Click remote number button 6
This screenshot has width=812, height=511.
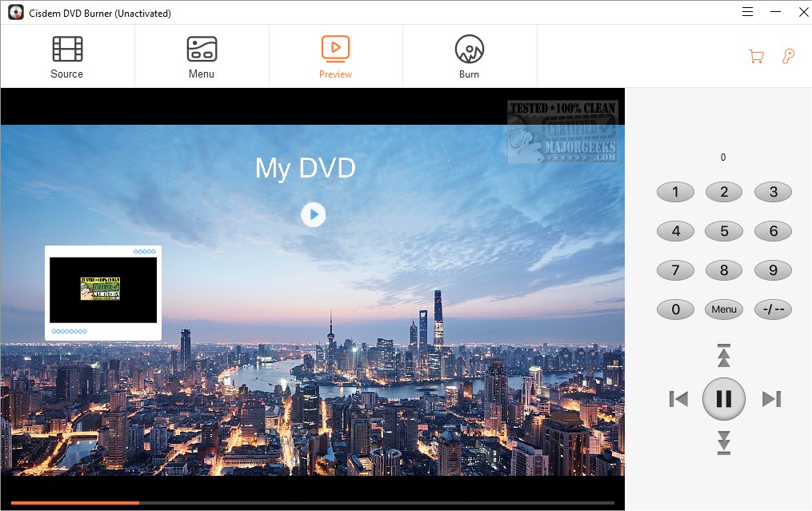(x=773, y=231)
